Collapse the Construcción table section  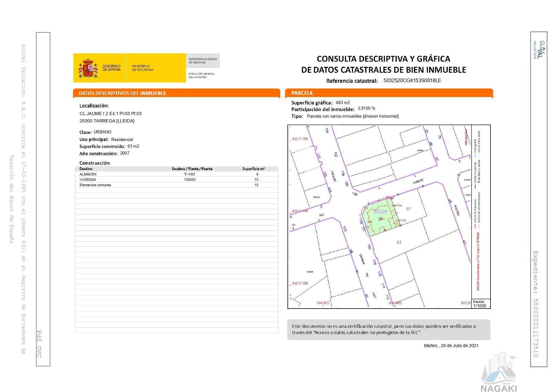click(x=95, y=163)
